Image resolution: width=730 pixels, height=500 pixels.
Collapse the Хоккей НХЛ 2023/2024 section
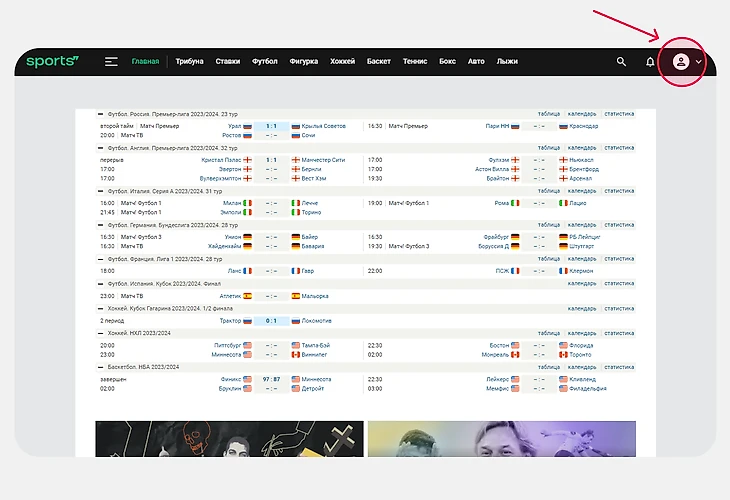pyautogui.click(x=101, y=333)
